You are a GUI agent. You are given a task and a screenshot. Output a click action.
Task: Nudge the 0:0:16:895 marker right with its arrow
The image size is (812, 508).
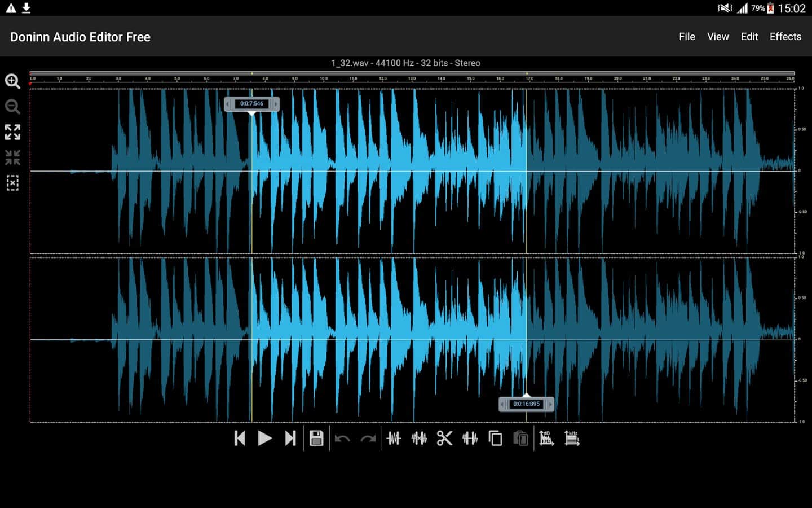pyautogui.click(x=550, y=404)
